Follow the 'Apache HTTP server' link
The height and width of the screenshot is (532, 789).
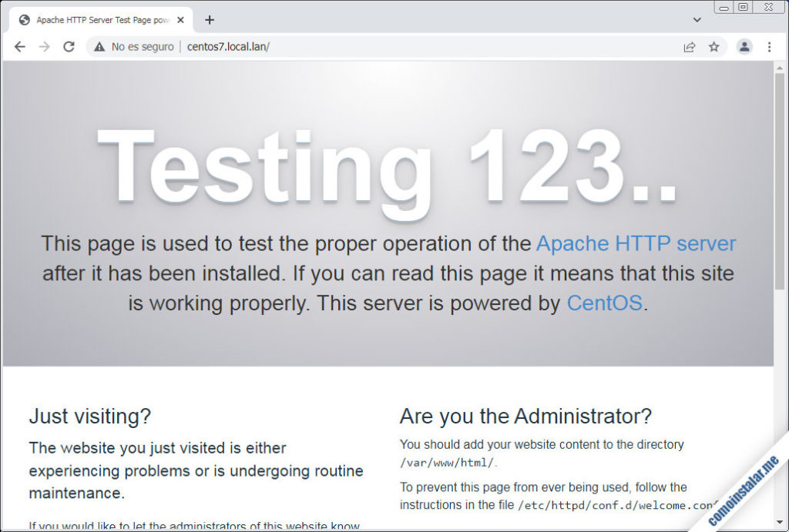pyautogui.click(x=638, y=243)
